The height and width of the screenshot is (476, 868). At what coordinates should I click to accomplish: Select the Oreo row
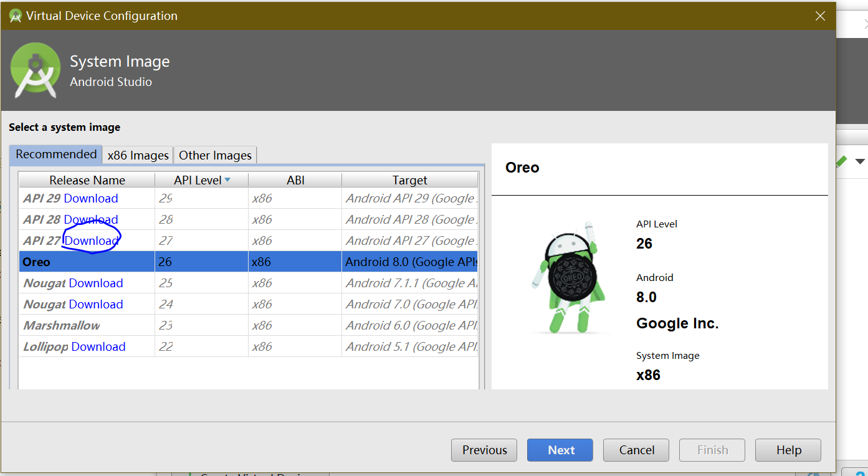(249, 262)
